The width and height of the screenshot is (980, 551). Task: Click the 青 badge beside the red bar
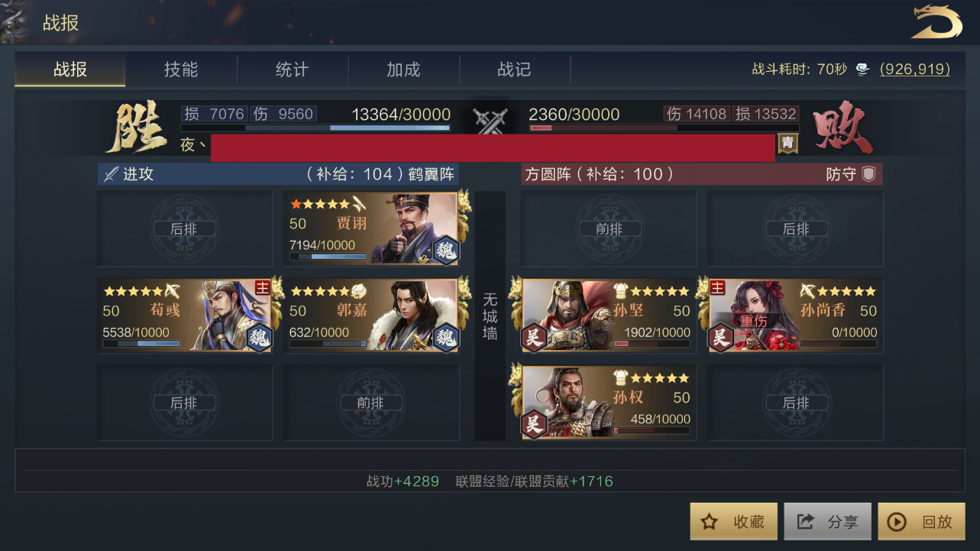click(788, 143)
